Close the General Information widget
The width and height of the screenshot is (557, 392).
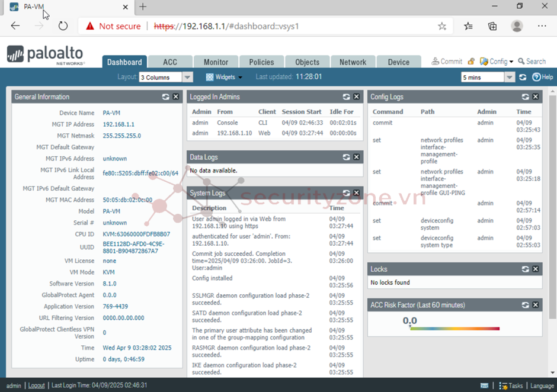176,97
